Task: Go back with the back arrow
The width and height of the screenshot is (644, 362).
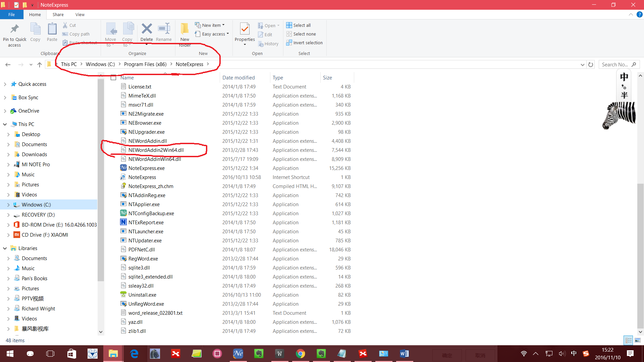Action: [8, 64]
